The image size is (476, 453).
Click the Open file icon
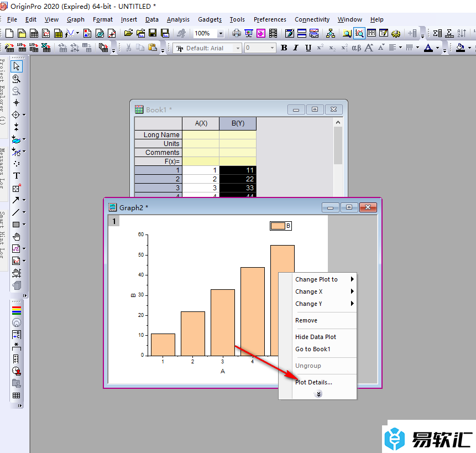pyautogui.click(x=128, y=33)
